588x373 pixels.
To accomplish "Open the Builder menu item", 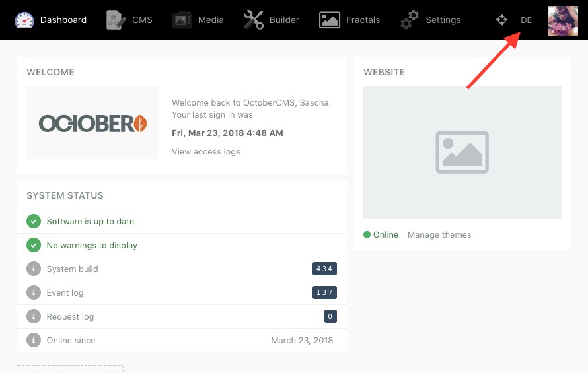I will pos(272,20).
